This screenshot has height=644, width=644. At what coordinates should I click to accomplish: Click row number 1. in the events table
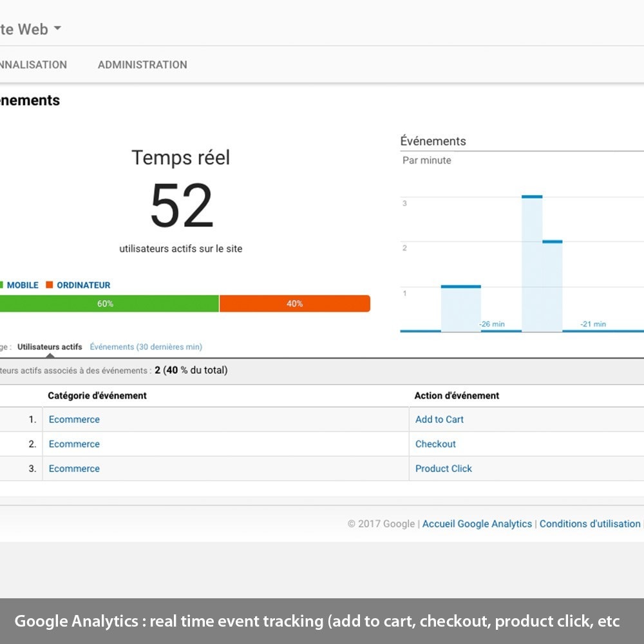coord(32,419)
